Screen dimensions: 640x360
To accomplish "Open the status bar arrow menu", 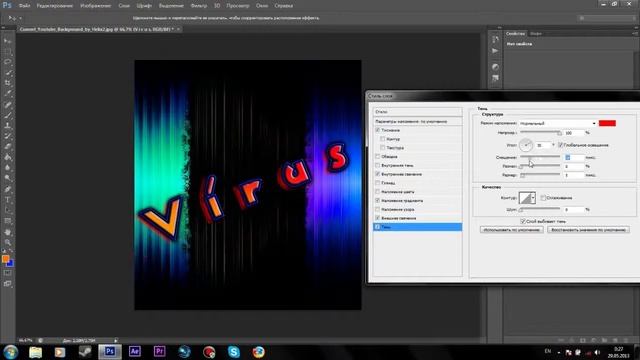I will click(x=116, y=340).
